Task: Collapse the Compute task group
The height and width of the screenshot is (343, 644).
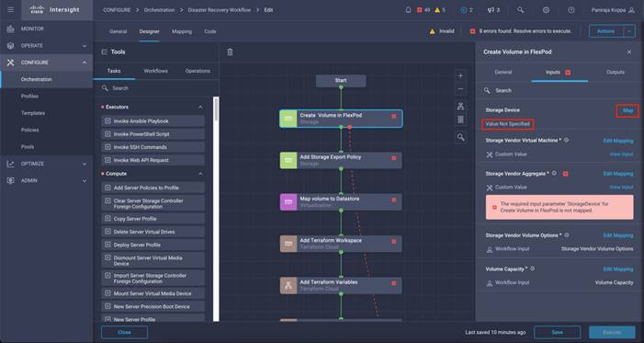Action: [200, 174]
